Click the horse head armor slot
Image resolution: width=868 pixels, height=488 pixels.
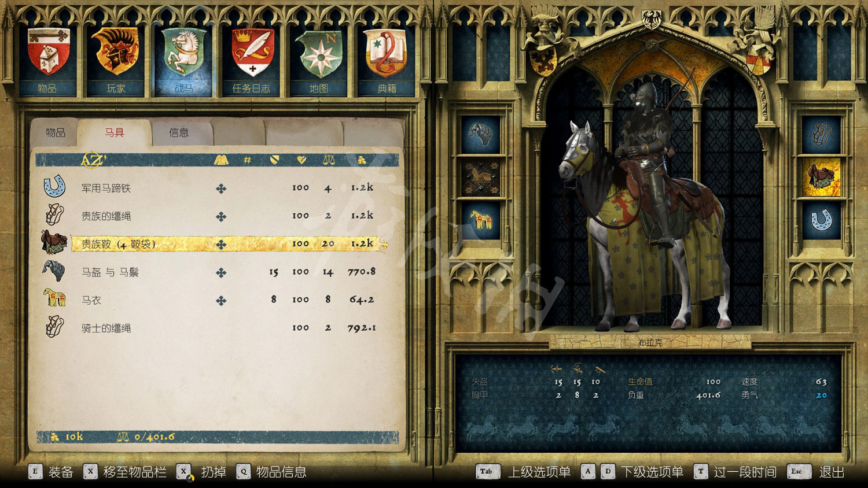pos(480,134)
